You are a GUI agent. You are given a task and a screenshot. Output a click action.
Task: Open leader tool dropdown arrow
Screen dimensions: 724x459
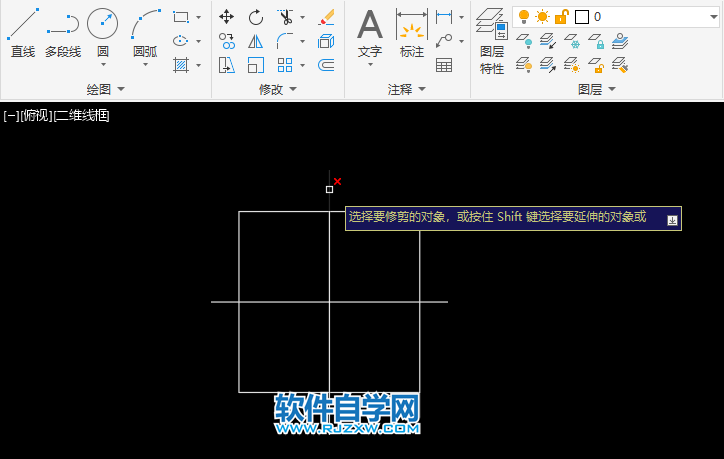pos(461,42)
